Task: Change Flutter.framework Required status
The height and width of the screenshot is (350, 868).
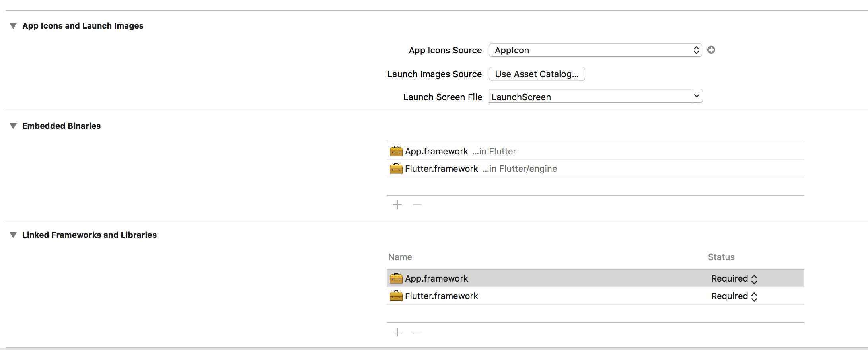Action: (x=734, y=296)
